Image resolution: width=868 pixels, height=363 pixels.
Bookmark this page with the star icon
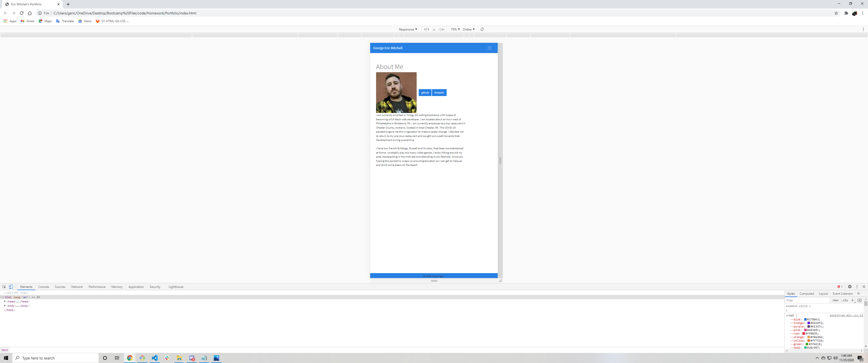coord(836,13)
